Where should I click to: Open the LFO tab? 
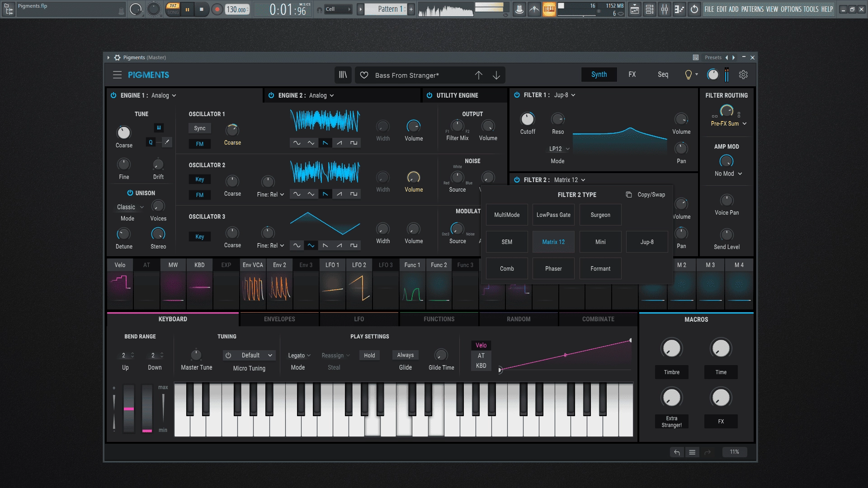(359, 319)
